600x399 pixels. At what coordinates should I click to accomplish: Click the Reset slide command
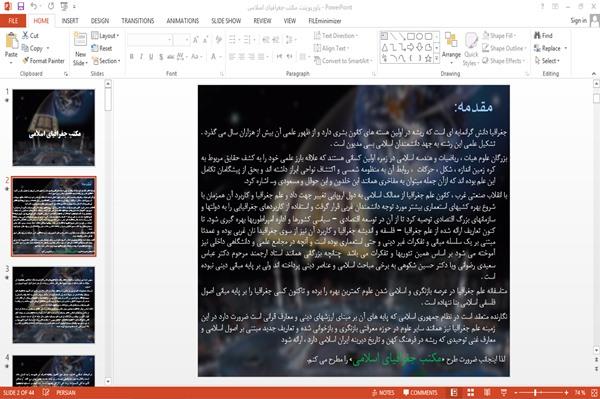point(102,48)
